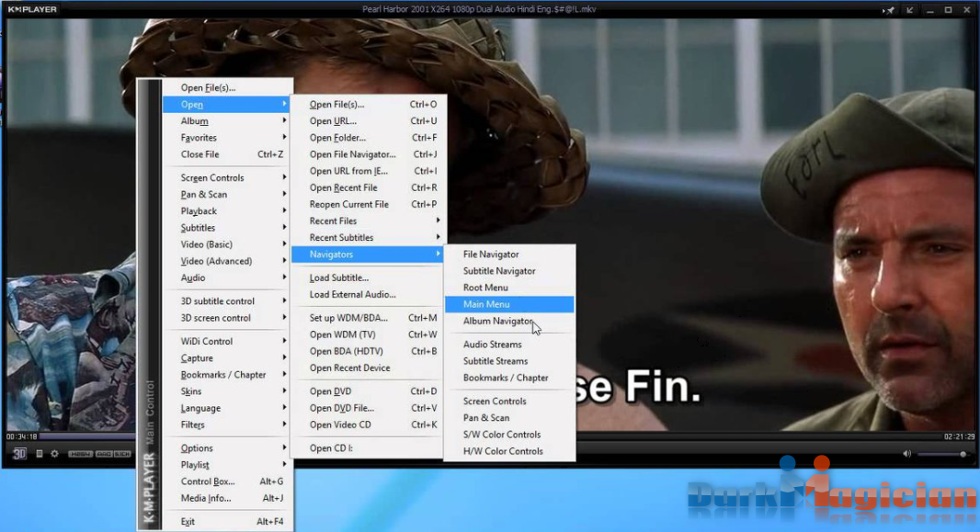Image resolution: width=980 pixels, height=532 pixels.
Task: Expand the Audio submenu
Action: coord(227,277)
